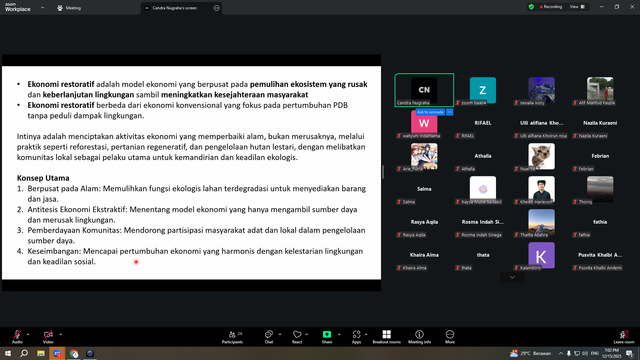Open the View layout menu
The image size is (640, 360).
click(577, 7)
